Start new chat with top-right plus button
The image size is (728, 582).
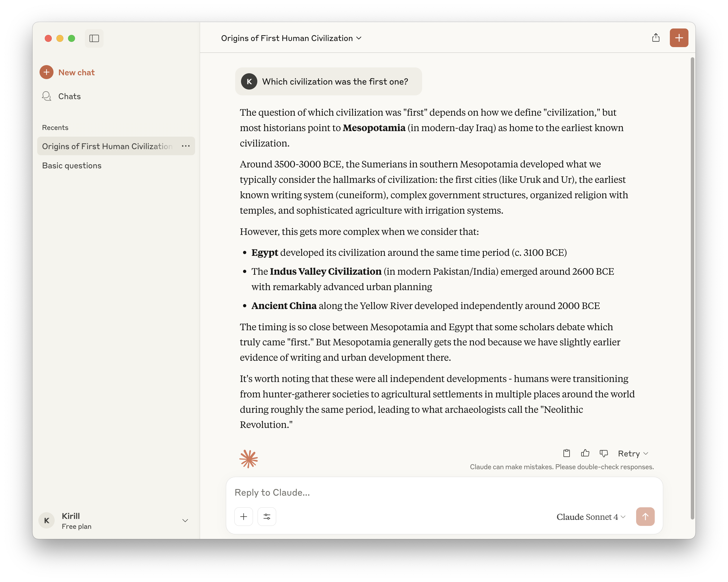[679, 38]
